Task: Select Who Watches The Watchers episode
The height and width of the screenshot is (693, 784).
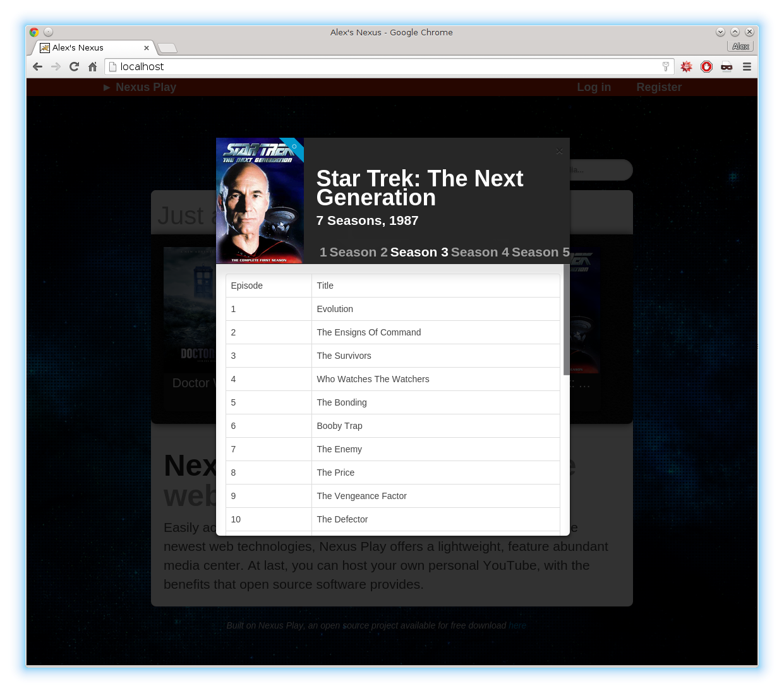Action: pos(393,379)
